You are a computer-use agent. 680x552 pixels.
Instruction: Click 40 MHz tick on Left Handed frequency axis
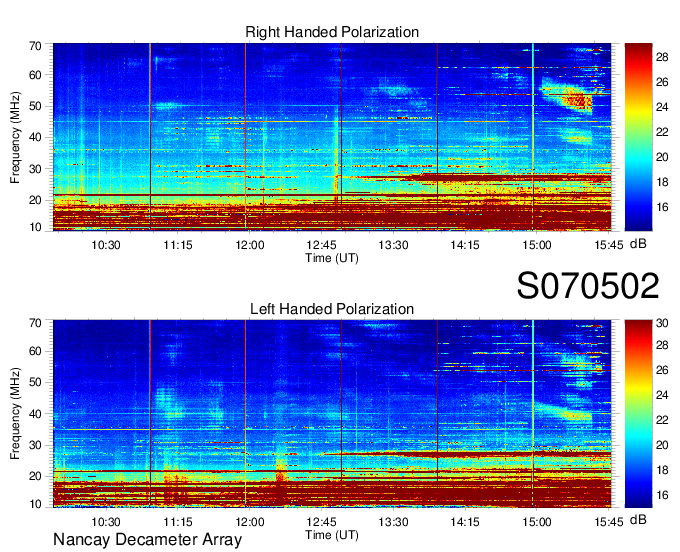pyautogui.click(x=35, y=414)
